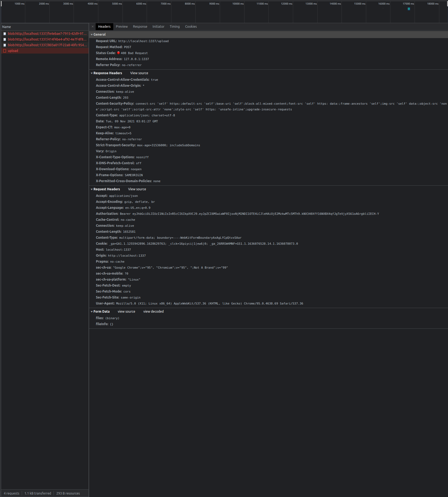Click the 293 B resources status entry
The width and height of the screenshot is (448, 497).
pos(68,493)
